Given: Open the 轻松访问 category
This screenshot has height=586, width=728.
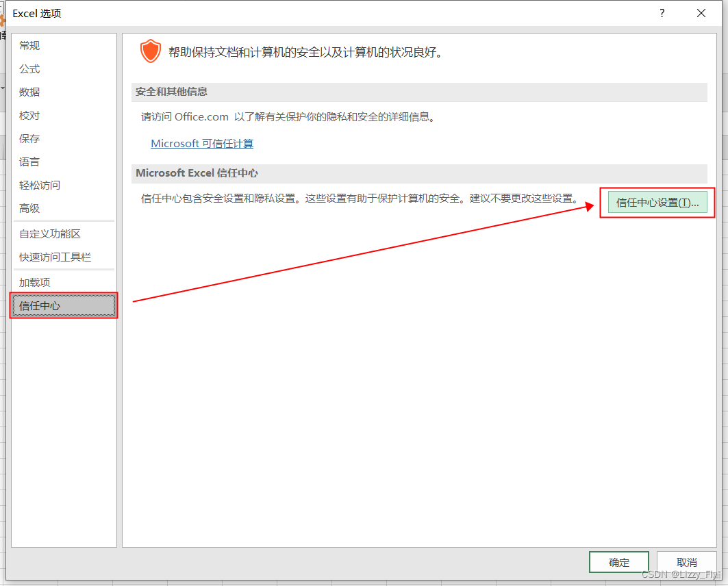Looking at the screenshot, I should [x=64, y=185].
